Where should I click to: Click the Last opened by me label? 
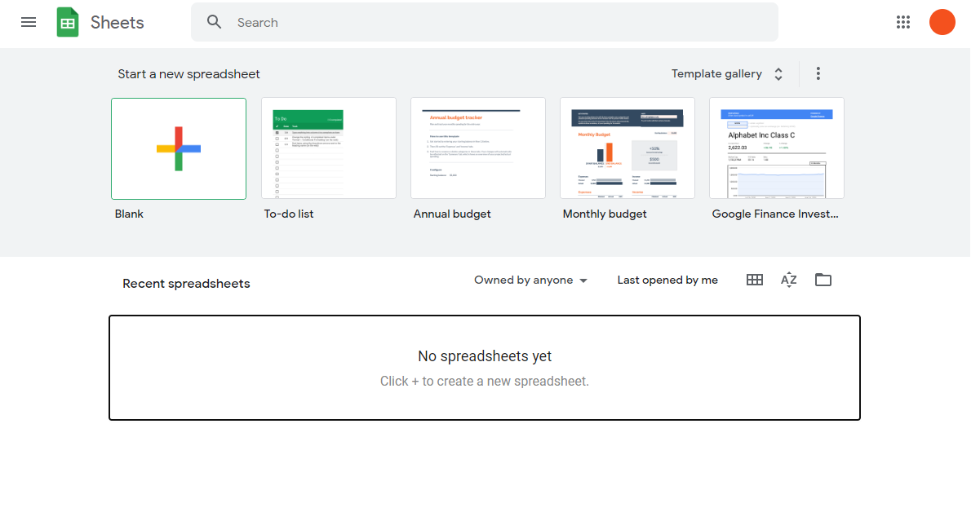pyautogui.click(x=667, y=280)
